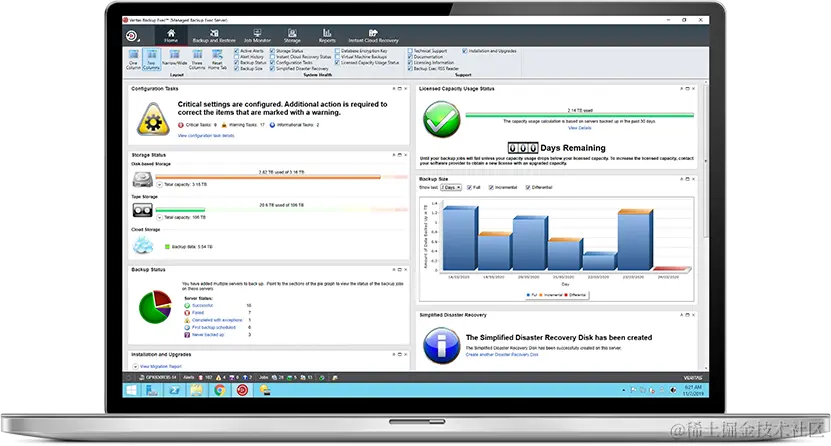Click the green checkmark capacity status icon
This screenshot has height=446, width=831.
tap(441, 120)
